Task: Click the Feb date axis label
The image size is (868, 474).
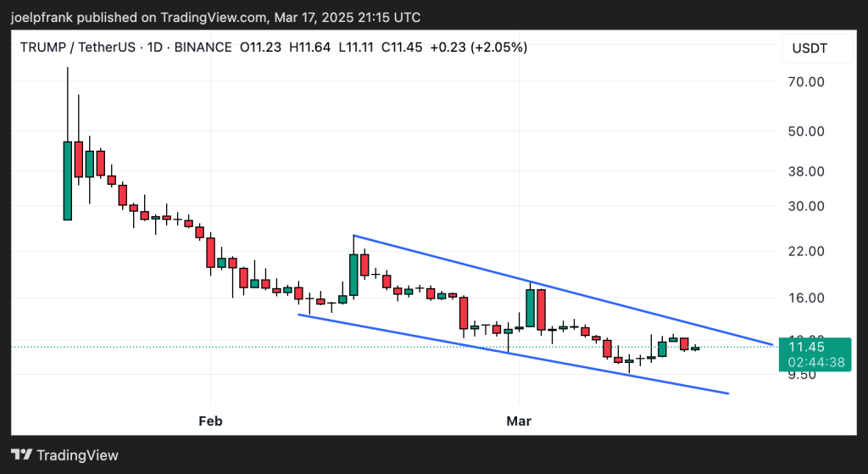Action: pyautogui.click(x=210, y=421)
